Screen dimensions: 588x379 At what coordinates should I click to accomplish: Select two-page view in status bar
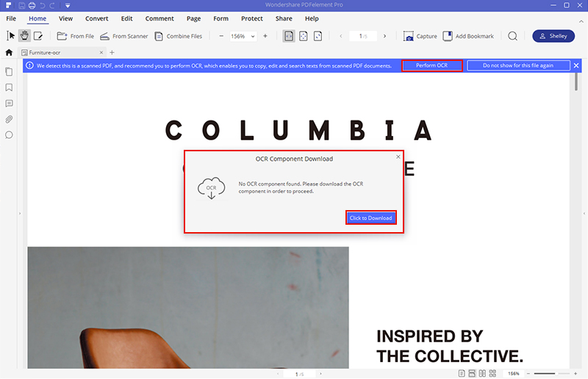tap(482, 373)
